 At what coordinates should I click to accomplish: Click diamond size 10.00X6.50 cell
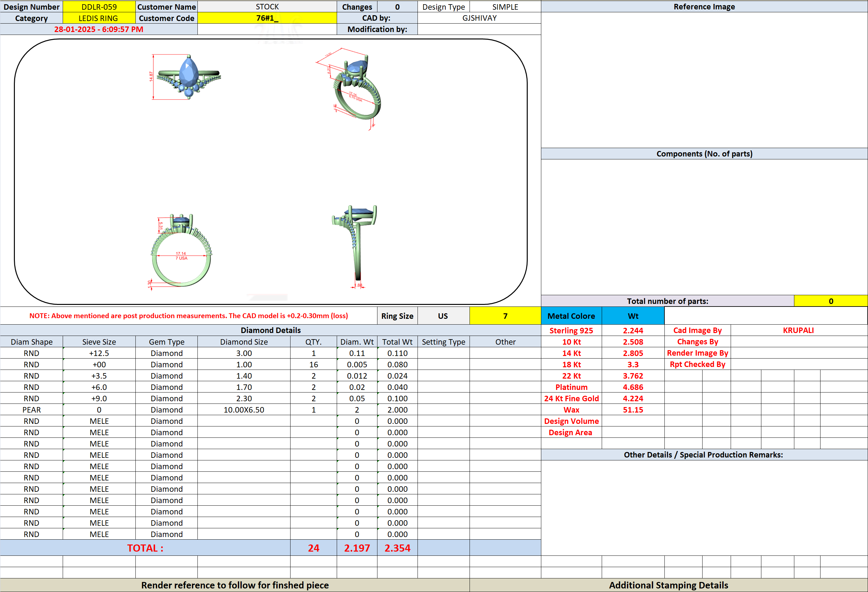[x=244, y=410]
